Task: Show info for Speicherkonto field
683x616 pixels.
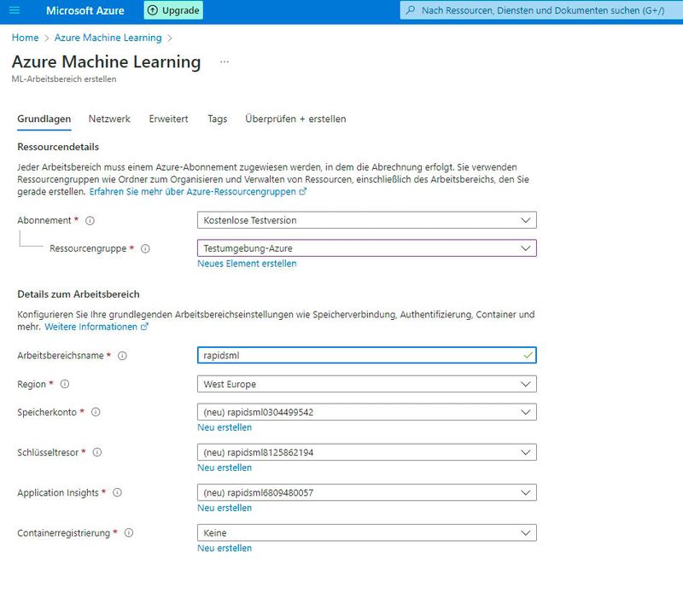Action: pyautogui.click(x=96, y=412)
